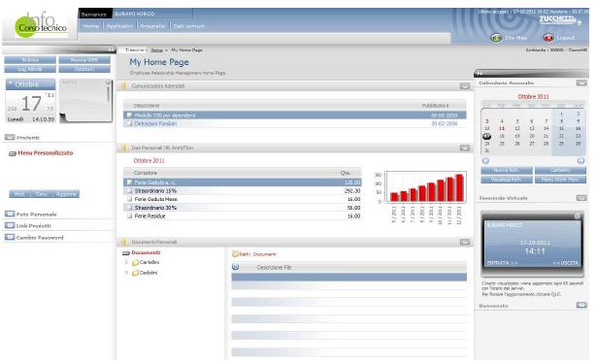The height and width of the screenshot is (364, 596).
Task: Click the Log Attività button
Action: point(30,69)
